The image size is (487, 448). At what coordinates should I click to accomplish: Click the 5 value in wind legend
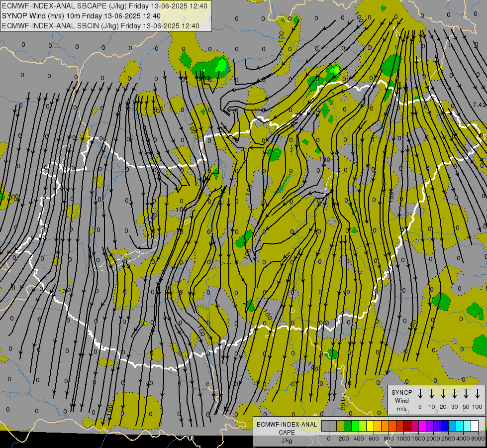point(420,407)
